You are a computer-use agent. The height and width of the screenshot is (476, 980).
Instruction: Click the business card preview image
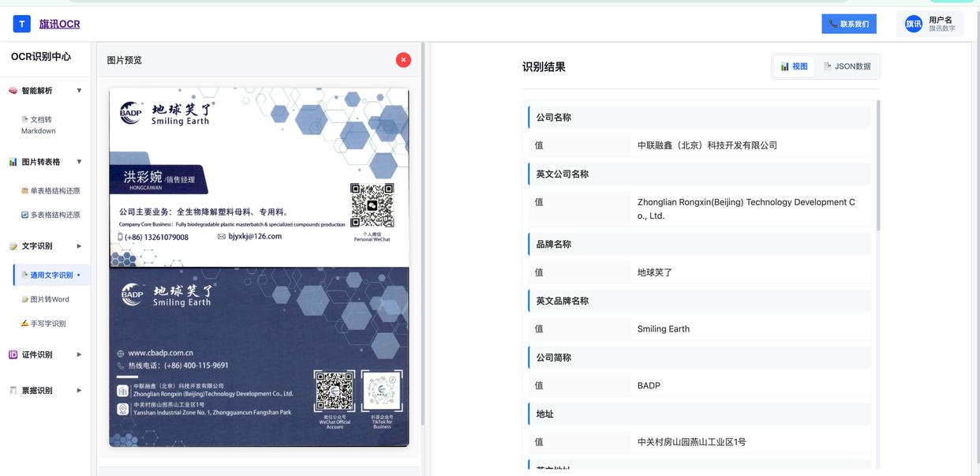(x=259, y=267)
